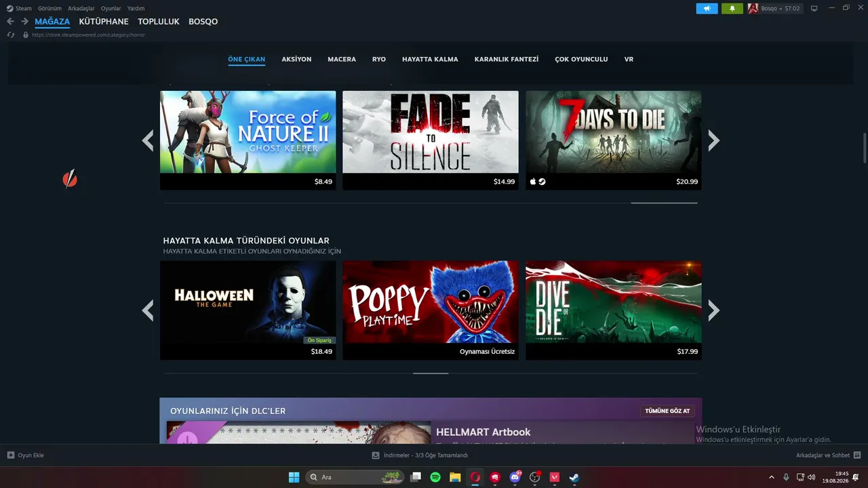Click the wallet balance $7.02
The width and height of the screenshot is (868, 488).
click(x=793, y=9)
